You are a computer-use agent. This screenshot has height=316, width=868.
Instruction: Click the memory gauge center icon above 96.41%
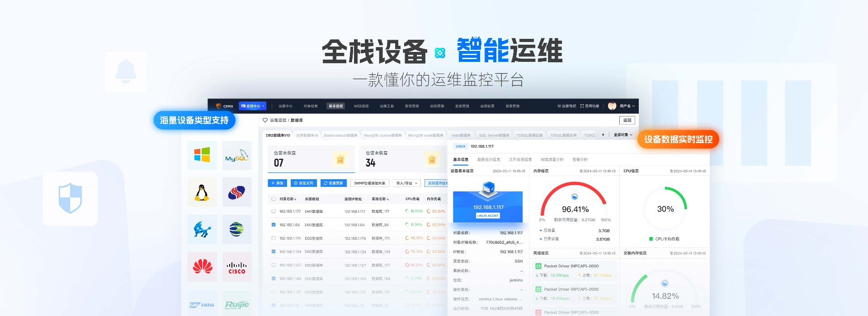click(x=575, y=197)
